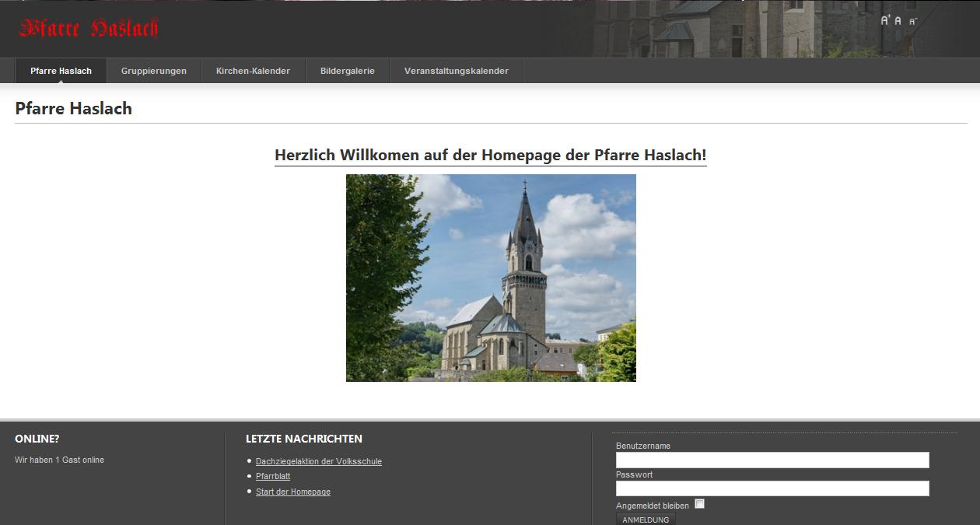980x525 pixels.
Task: Click the church photo in the center
Action: click(x=491, y=278)
